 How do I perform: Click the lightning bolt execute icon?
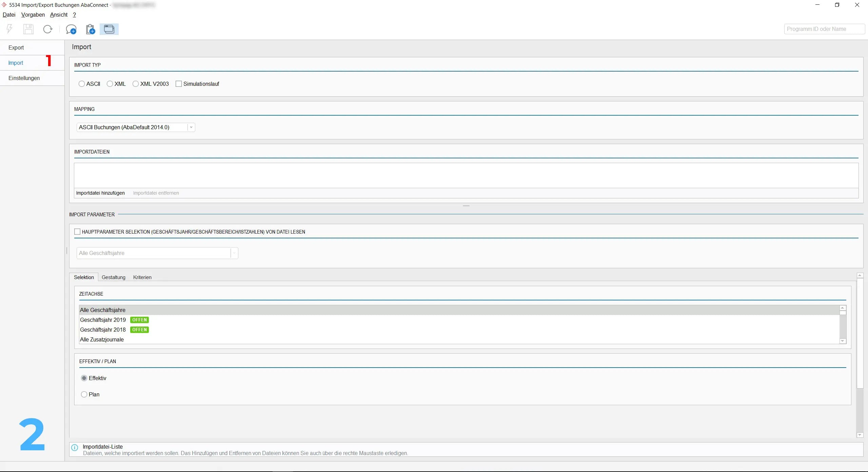pos(9,29)
